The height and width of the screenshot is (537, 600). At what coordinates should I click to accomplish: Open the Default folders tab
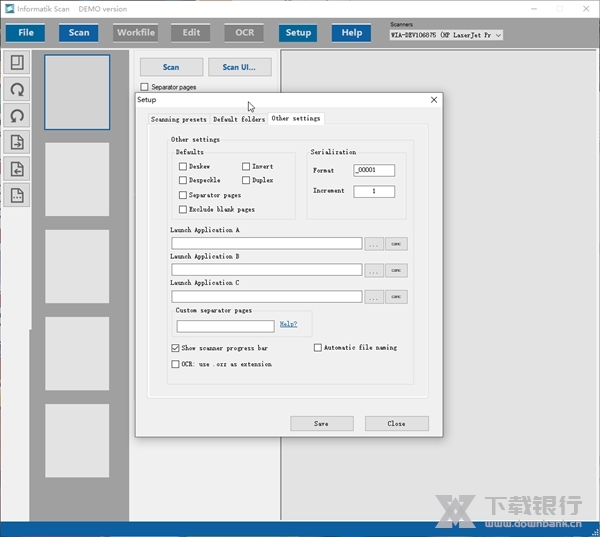[239, 119]
